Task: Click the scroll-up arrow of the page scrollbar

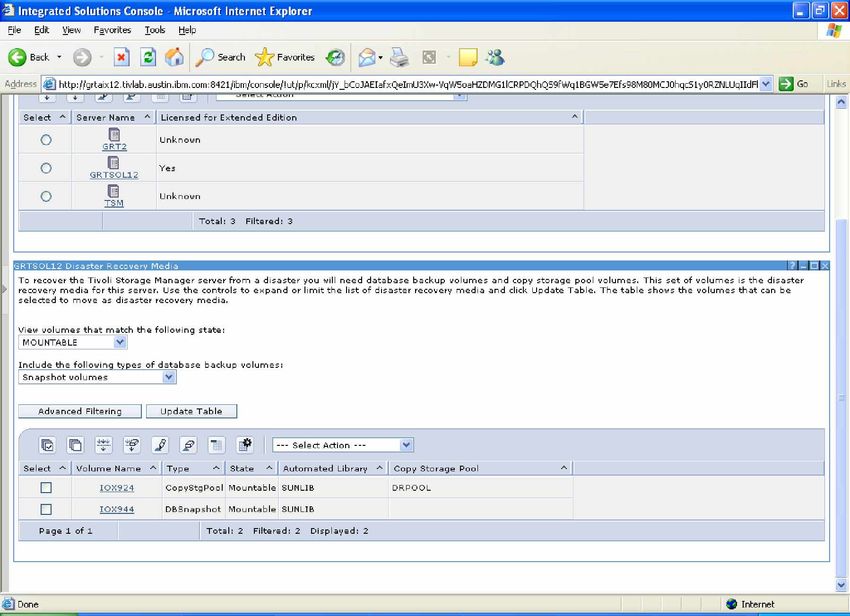Action: 841,102
